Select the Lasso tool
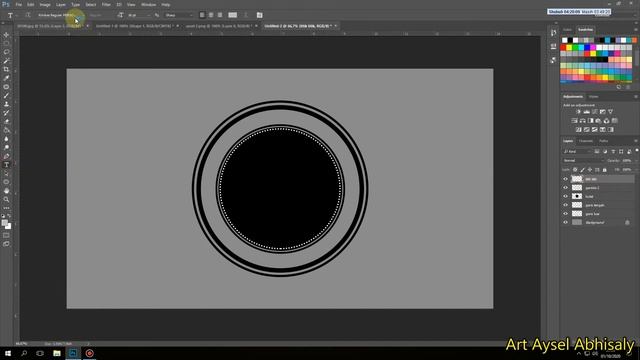This screenshot has height=360, width=640. click(6, 52)
